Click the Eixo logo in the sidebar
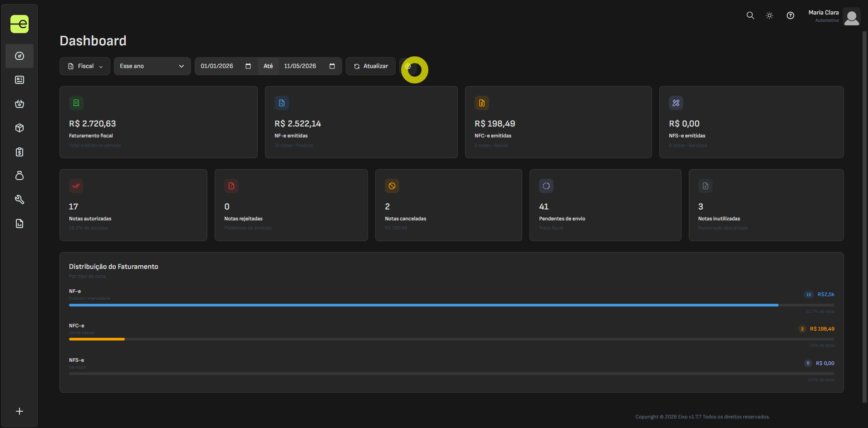Screen dimensions: 868x428 tap(20, 24)
